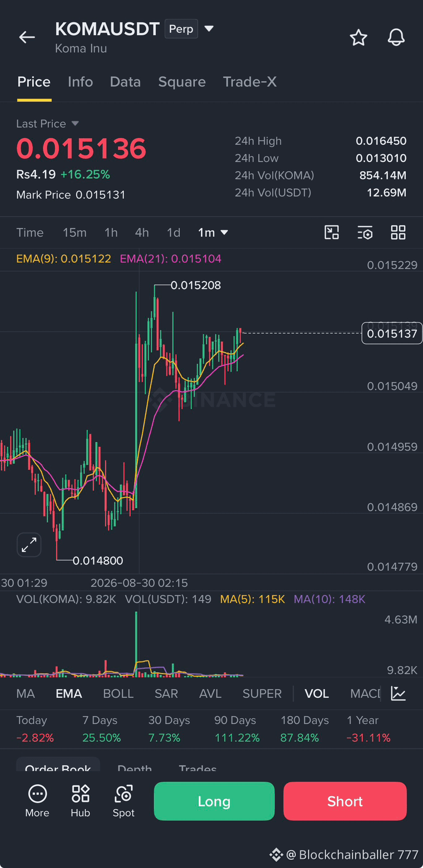Tap the MA(10) 148K volume label
The image size is (423, 868).
[330, 599]
